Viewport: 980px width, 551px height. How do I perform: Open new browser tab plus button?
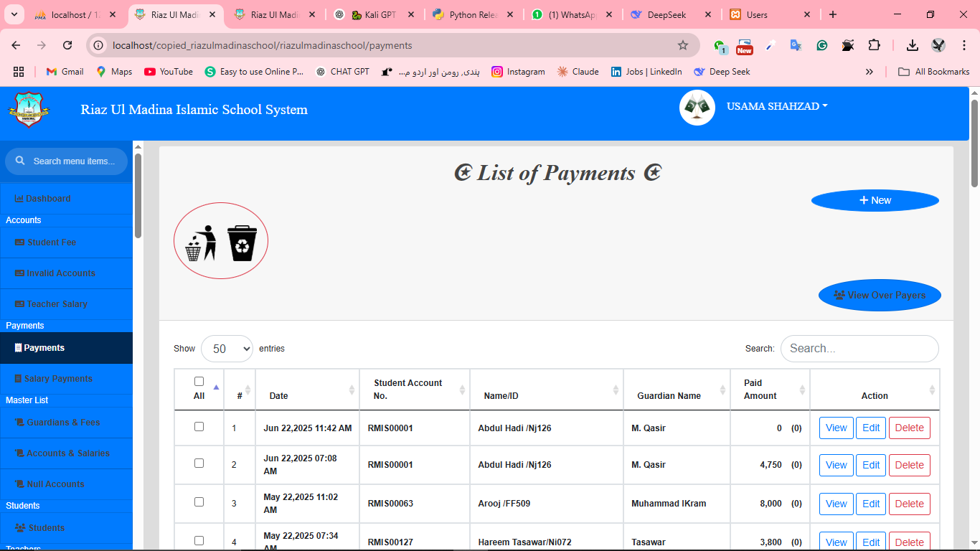pyautogui.click(x=832, y=14)
